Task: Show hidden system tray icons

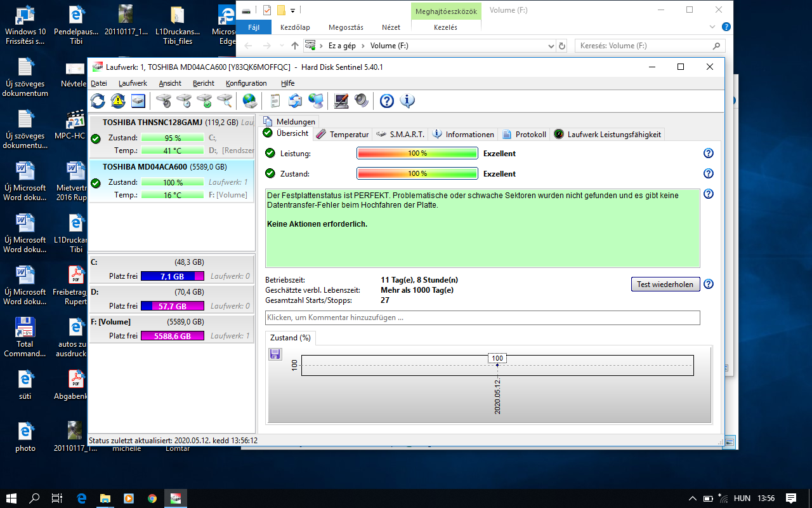Action: [692, 498]
